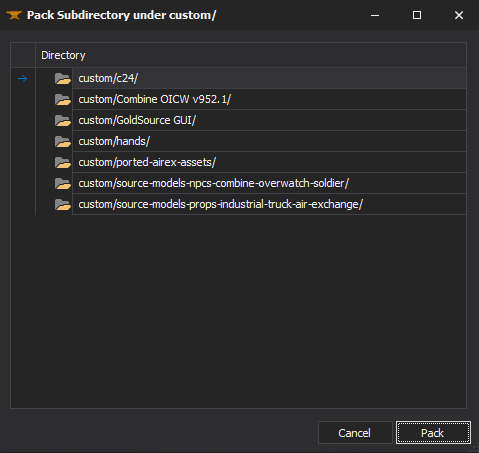Screen dimensions: 479x453
Task: Click the Pack button
Action: (x=433, y=433)
